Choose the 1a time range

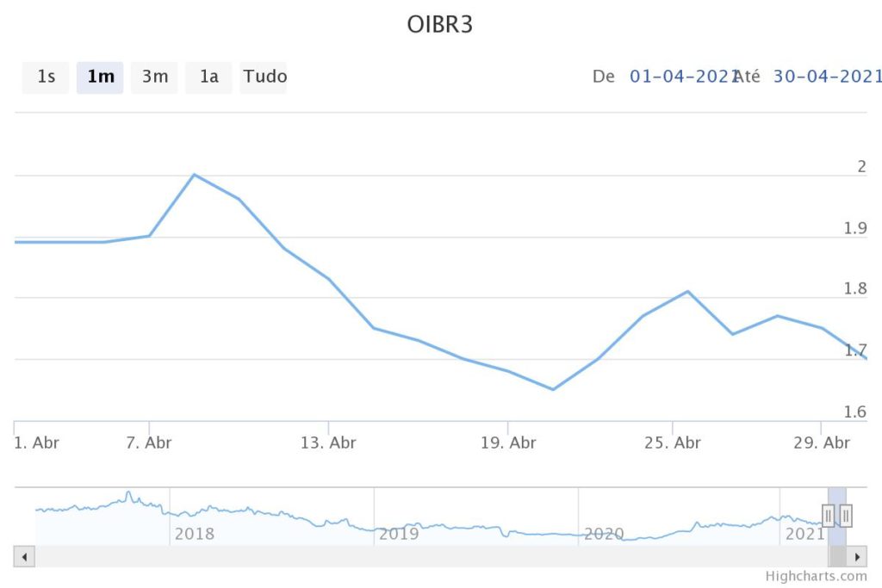[x=208, y=77]
